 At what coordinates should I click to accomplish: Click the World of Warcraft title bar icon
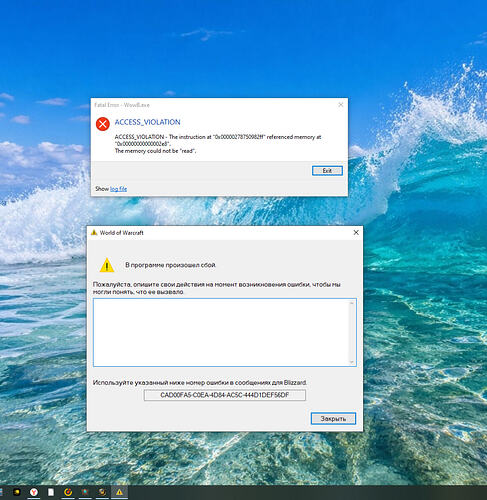tap(94, 232)
